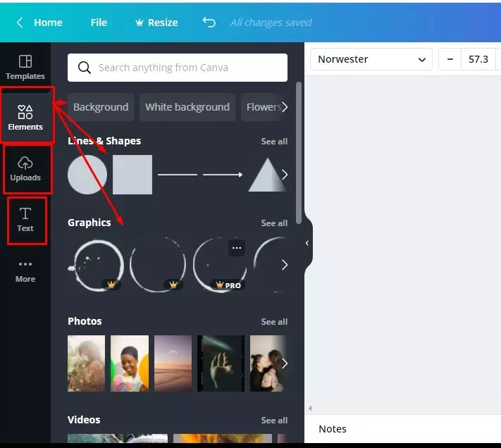The image size is (501, 448).
Task: Open the Templates sidebar panel
Action: [x=25, y=67]
